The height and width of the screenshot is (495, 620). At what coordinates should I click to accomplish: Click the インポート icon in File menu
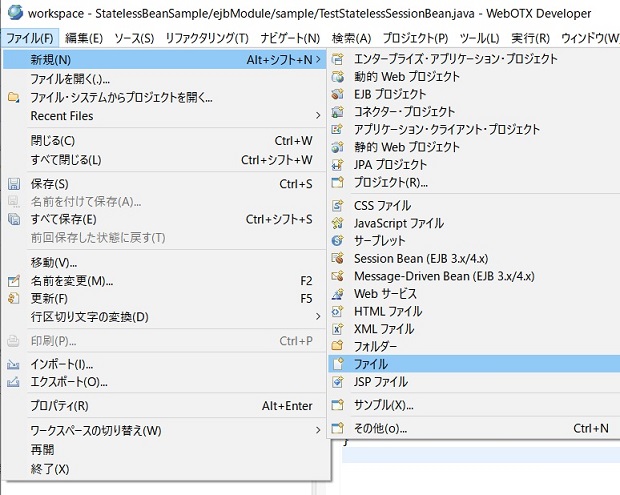coord(14,364)
